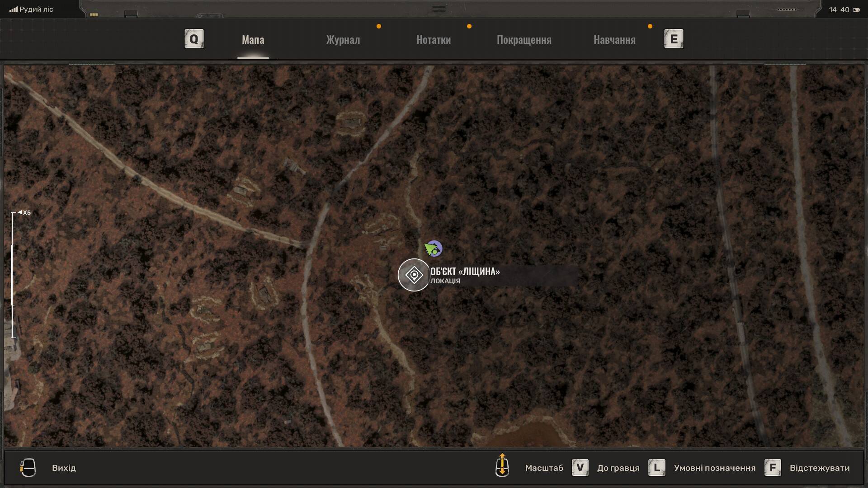Select the Мапа tab

click(x=253, y=40)
